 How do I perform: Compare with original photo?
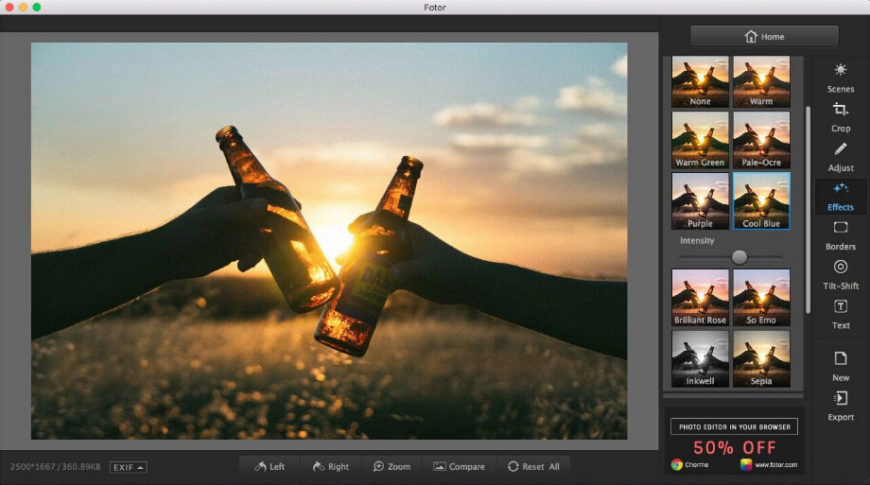tap(459, 466)
